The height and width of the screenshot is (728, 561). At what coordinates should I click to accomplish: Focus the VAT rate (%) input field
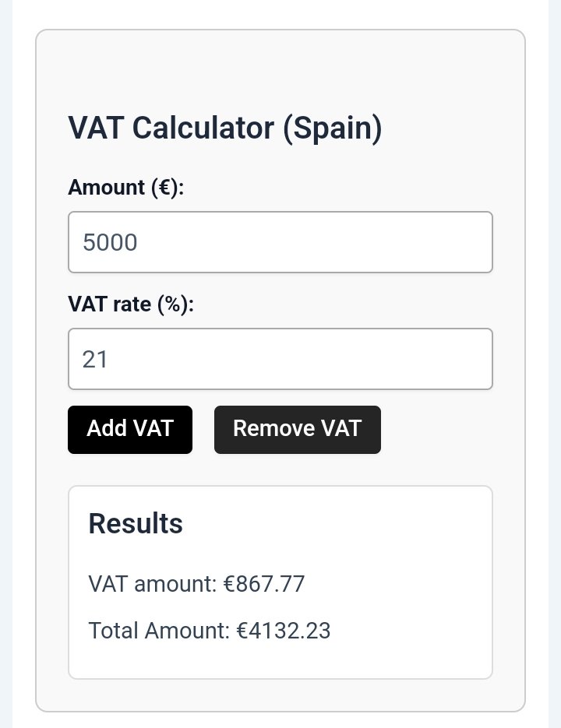click(280, 359)
